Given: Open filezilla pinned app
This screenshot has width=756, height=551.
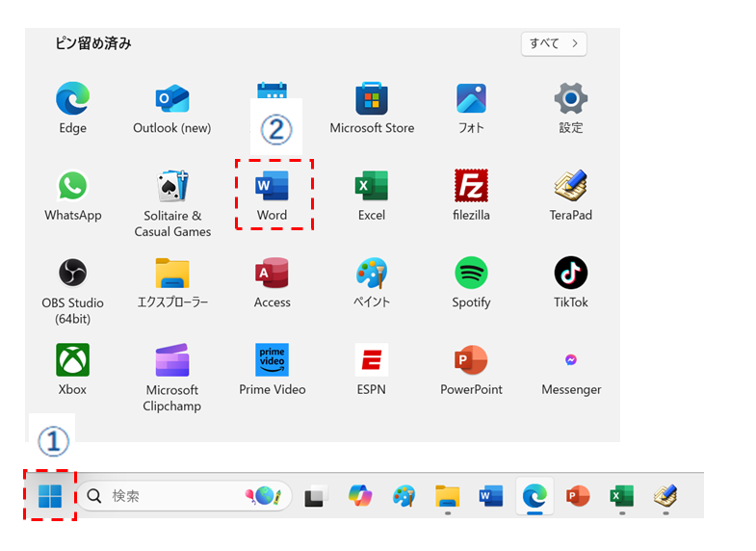Looking at the screenshot, I should coord(471,186).
